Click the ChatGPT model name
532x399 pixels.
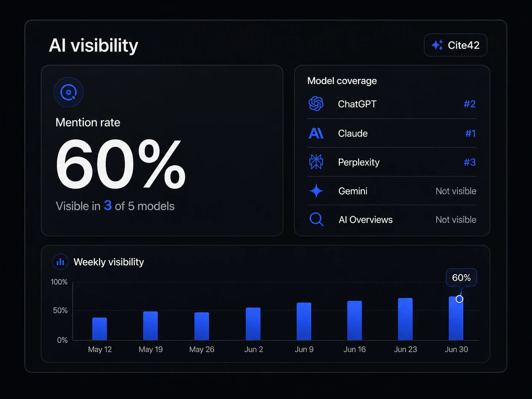(357, 104)
